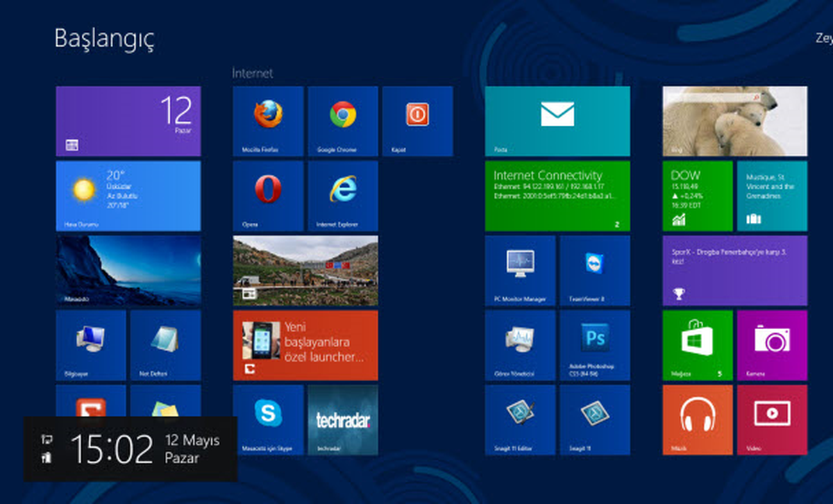Open the Skype desktop tile

pos(268,420)
